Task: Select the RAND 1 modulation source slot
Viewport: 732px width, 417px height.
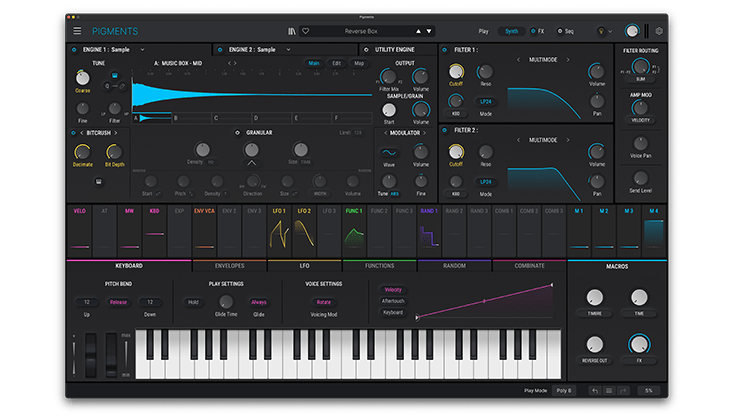Action: (x=429, y=230)
